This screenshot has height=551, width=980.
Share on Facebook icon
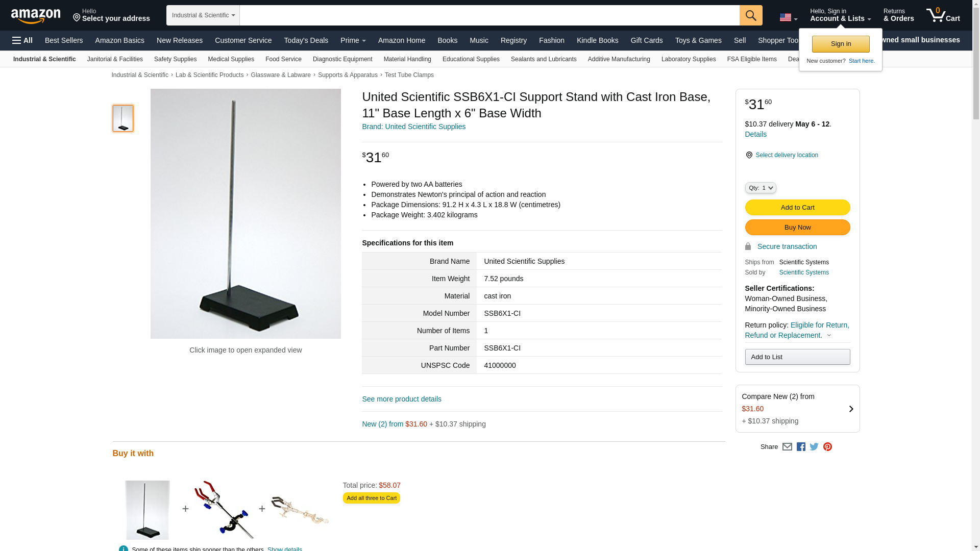[801, 447]
